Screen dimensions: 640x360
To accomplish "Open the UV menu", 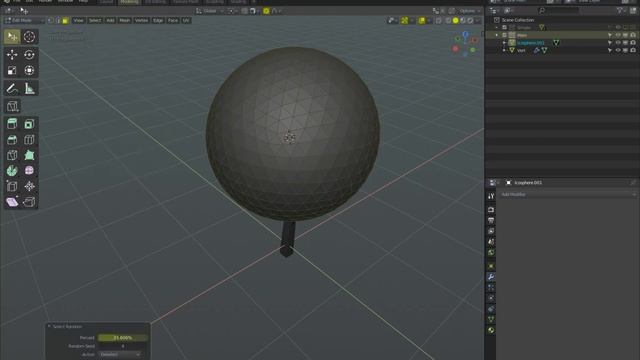I will pos(186,20).
